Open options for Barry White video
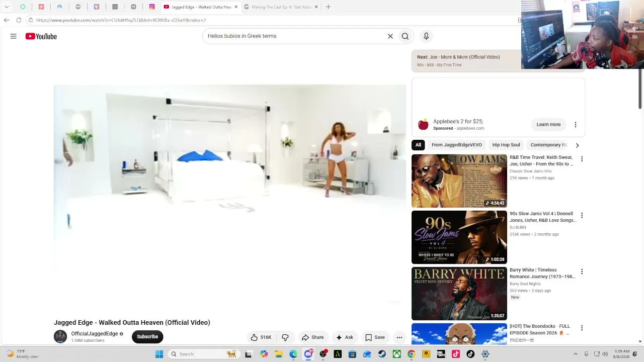The width and height of the screenshot is (644, 362). click(x=582, y=271)
